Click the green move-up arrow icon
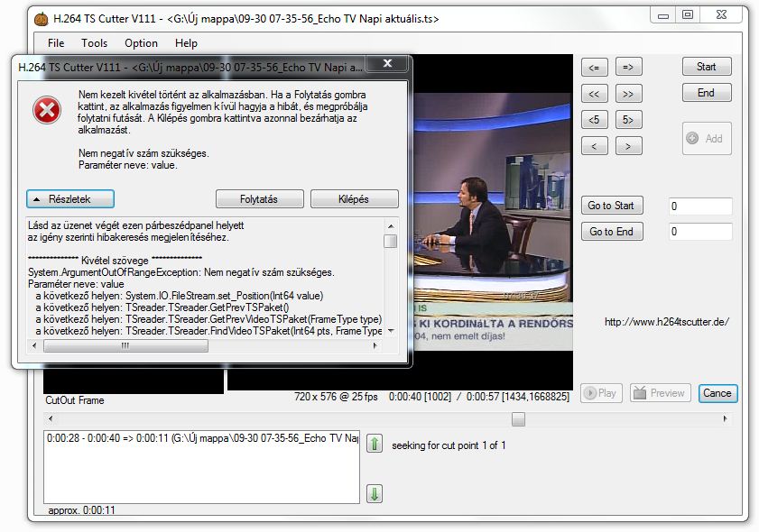759x532 pixels. click(375, 443)
